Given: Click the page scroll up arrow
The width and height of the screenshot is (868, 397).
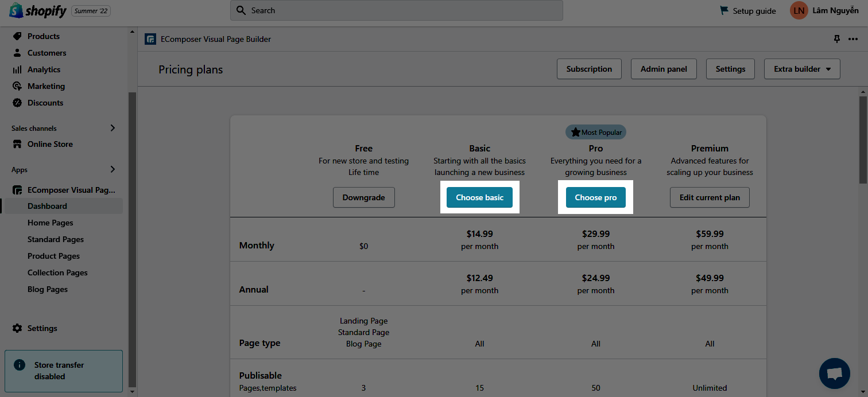Looking at the screenshot, I should tap(863, 91).
